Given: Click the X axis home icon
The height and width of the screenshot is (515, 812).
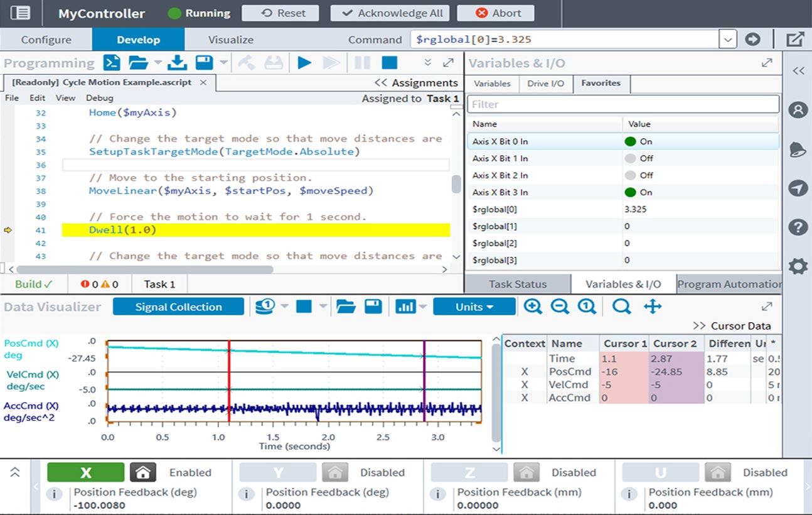Looking at the screenshot, I should click(x=143, y=472).
